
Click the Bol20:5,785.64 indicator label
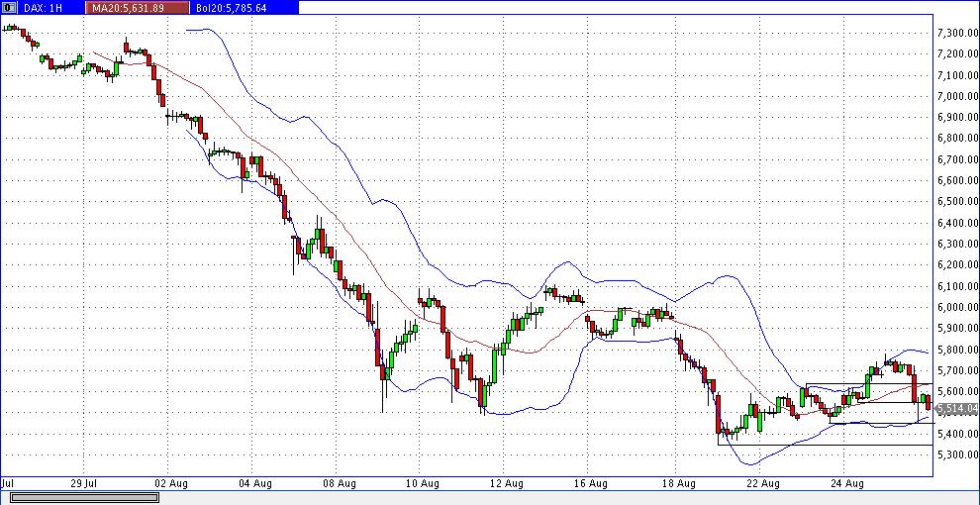(243, 8)
